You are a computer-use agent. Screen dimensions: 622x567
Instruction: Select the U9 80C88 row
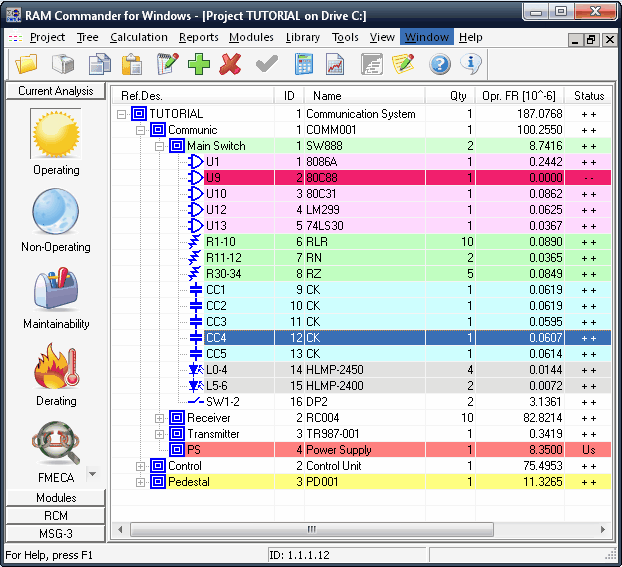coord(361,178)
